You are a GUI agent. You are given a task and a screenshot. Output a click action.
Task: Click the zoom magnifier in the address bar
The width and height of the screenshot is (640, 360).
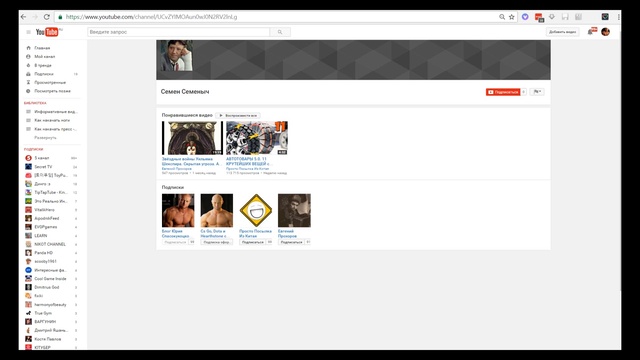click(x=502, y=17)
